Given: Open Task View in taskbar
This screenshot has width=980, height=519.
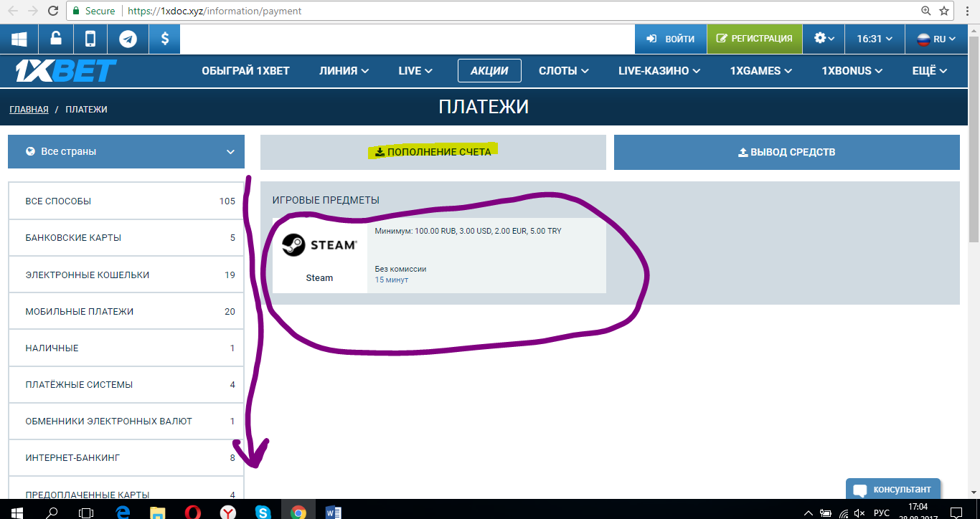Looking at the screenshot, I should (86, 513).
